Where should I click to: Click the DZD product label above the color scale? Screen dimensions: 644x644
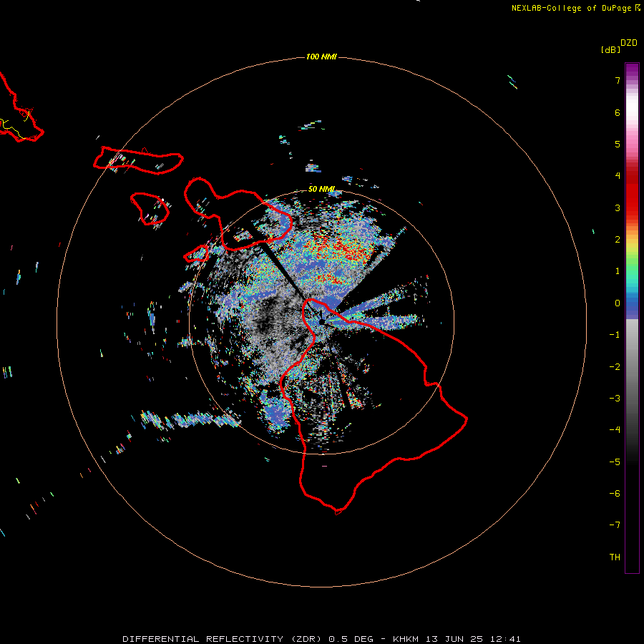(x=629, y=43)
